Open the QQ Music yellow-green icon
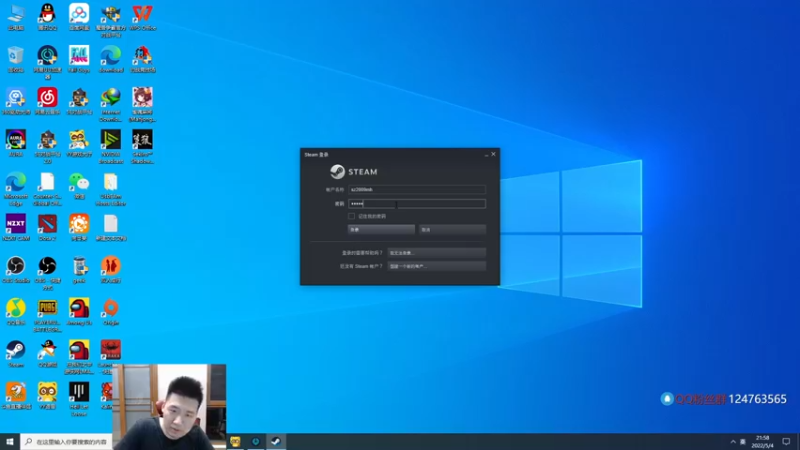This screenshot has height=450, width=800. click(x=16, y=311)
